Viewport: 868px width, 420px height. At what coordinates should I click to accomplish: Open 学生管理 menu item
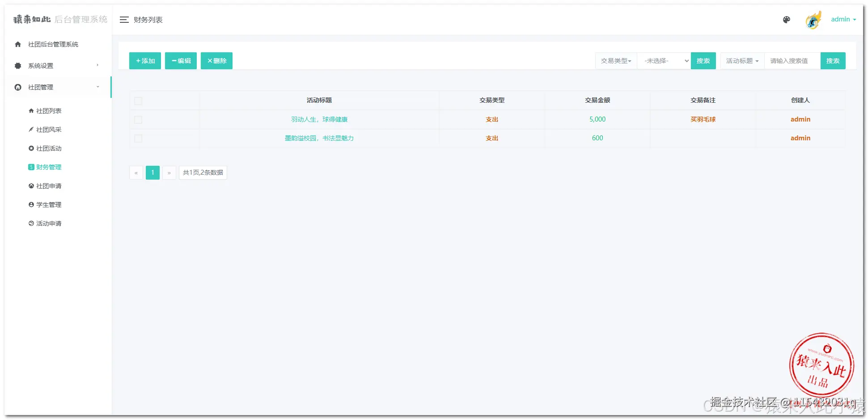tap(49, 205)
